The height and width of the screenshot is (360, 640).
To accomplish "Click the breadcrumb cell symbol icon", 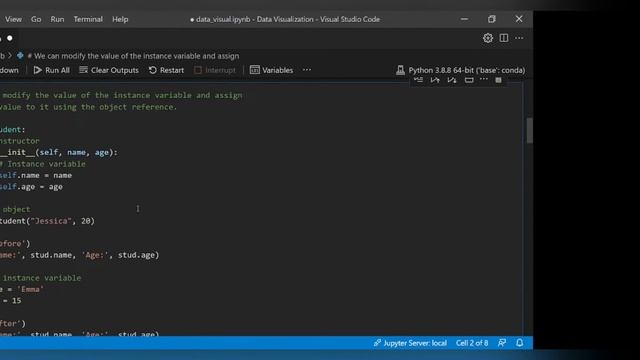I will click(20, 56).
